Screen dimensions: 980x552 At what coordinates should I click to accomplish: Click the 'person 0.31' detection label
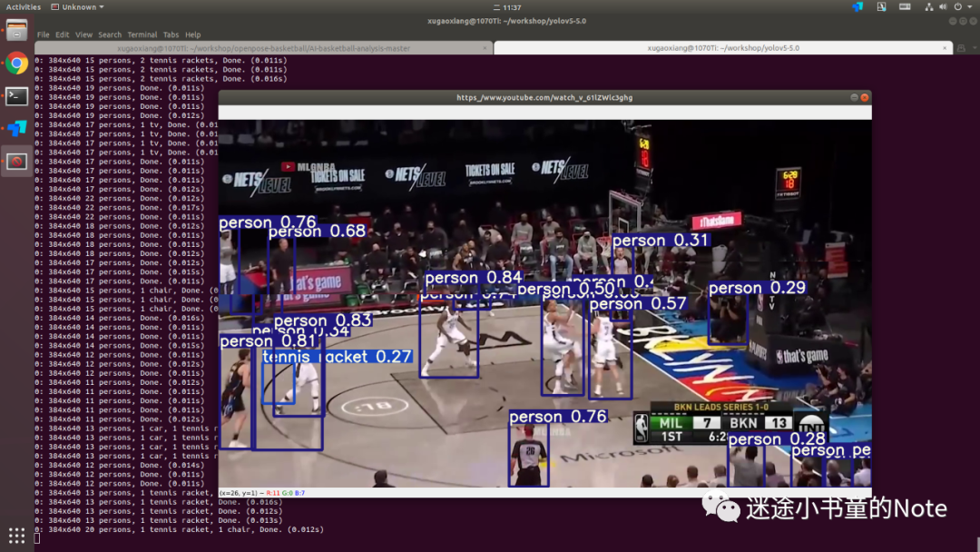660,240
